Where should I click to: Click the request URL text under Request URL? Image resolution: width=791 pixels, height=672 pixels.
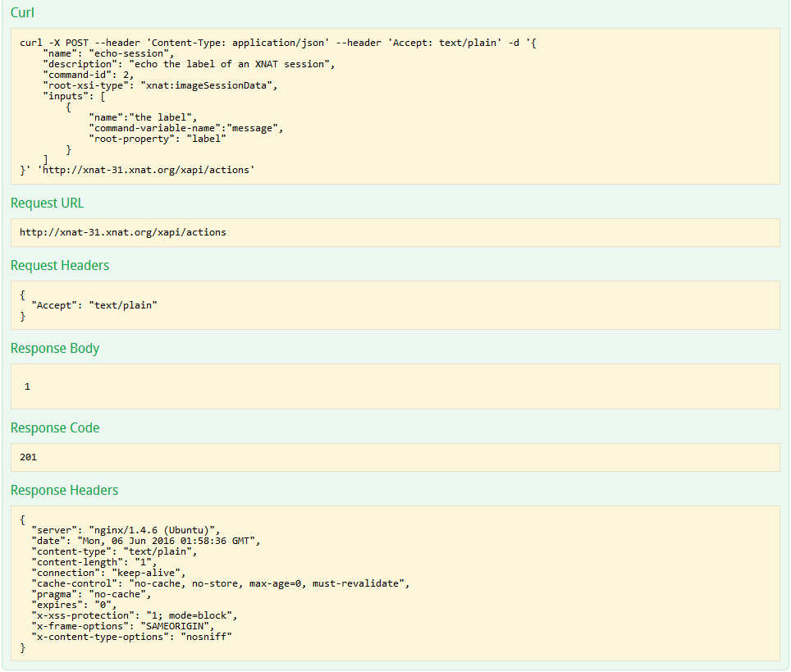coord(122,232)
